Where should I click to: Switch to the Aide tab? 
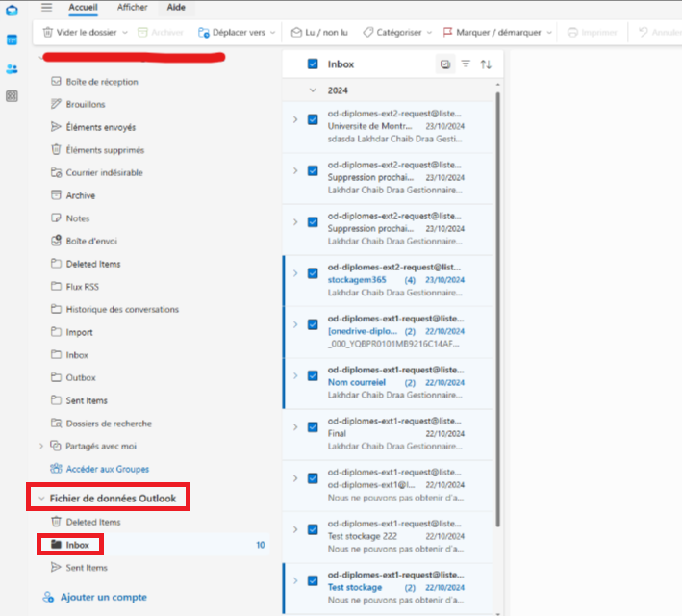[176, 8]
